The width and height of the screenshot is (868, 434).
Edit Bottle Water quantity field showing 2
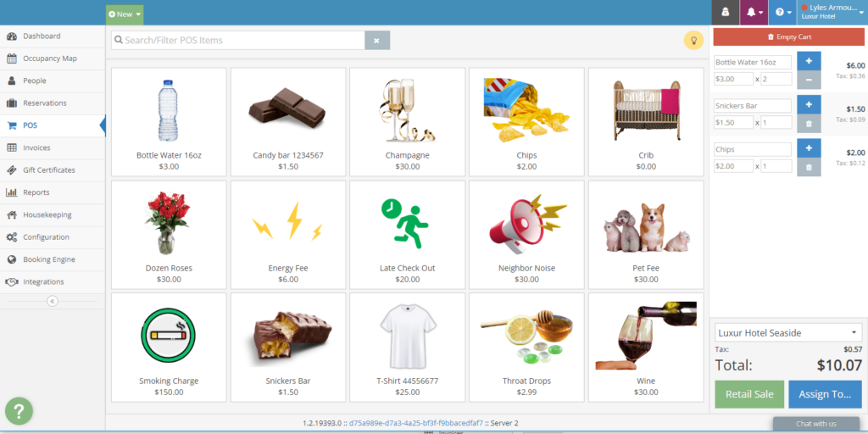pos(776,79)
